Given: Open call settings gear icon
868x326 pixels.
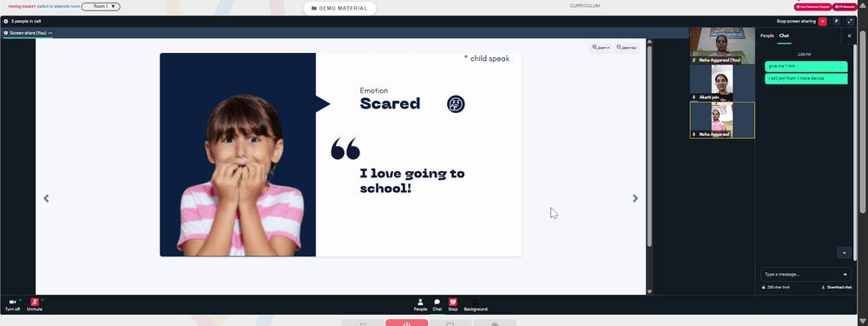Looking at the screenshot, I should pos(5,21).
